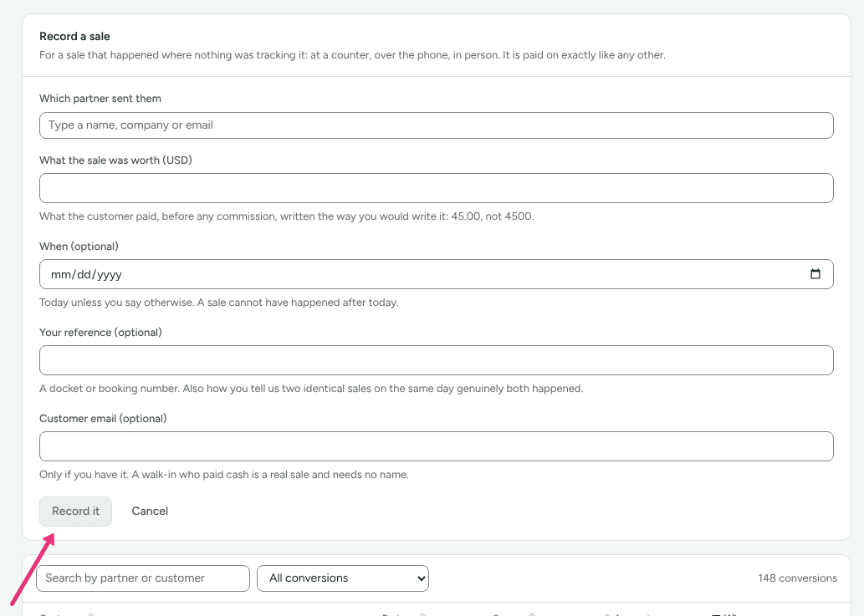Click the 'Search by partner or customer' box

[x=143, y=578]
